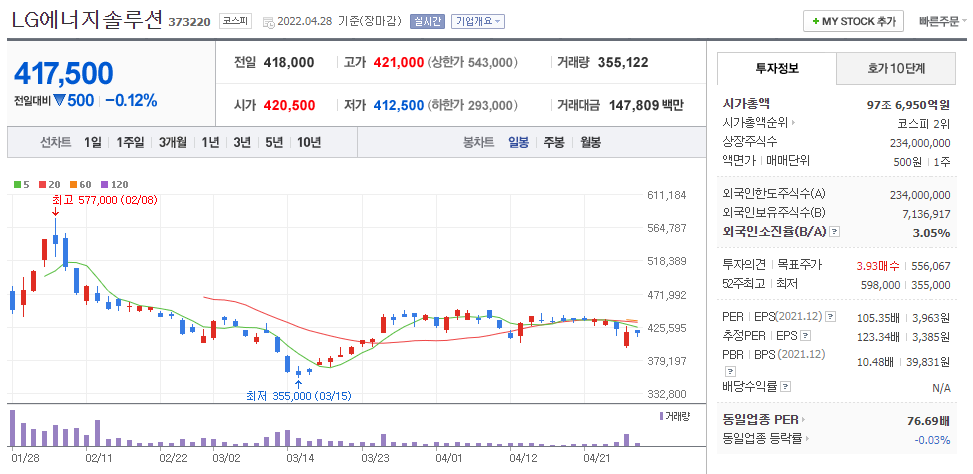
Task: Click the 고가 421,000 value
Action: tap(399, 62)
